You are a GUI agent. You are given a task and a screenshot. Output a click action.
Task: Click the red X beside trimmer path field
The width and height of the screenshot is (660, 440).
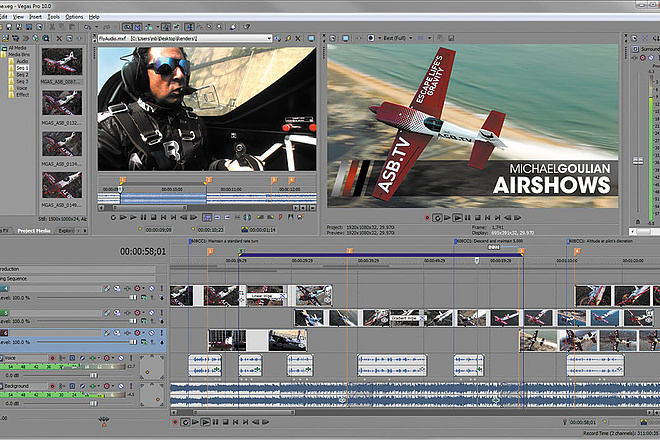pyautogui.click(x=298, y=38)
